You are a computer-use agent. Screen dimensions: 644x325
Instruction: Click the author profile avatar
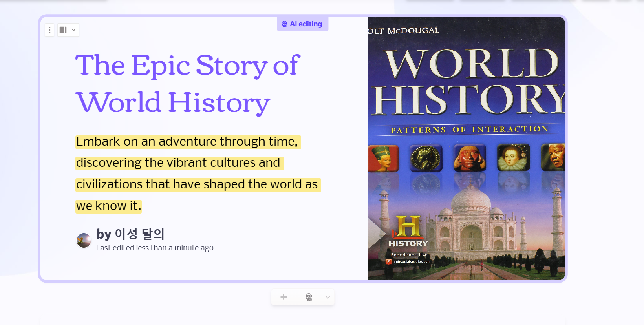(x=84, y=241)
